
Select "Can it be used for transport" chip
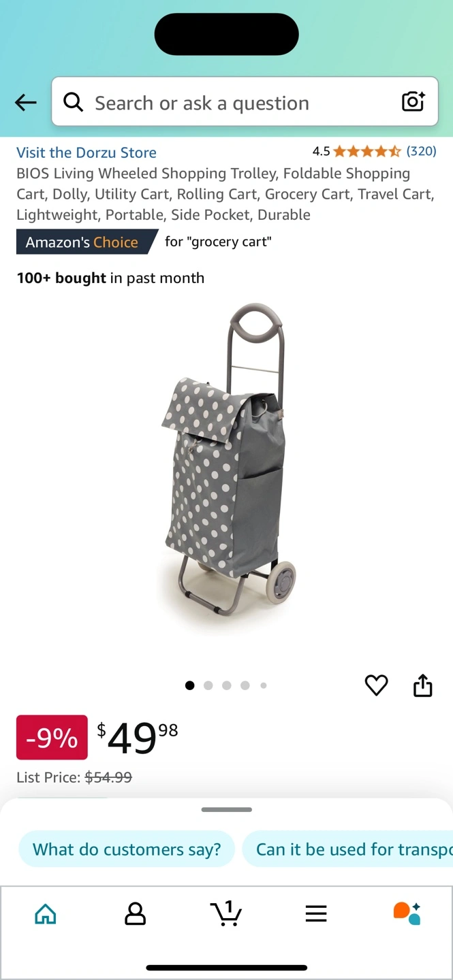[347, 849]
